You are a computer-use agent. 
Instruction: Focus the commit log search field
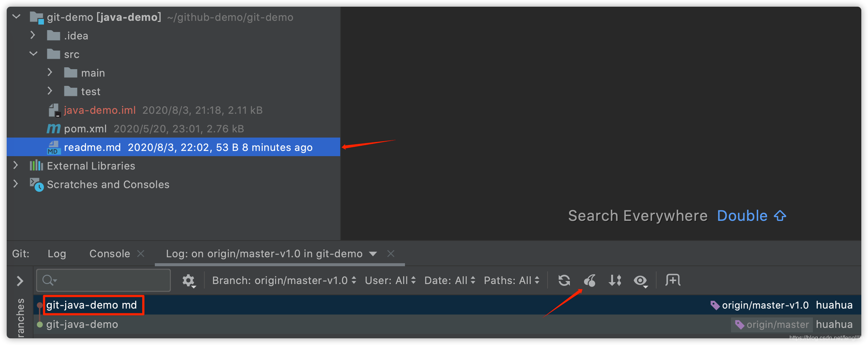click(x=103, y=280)
